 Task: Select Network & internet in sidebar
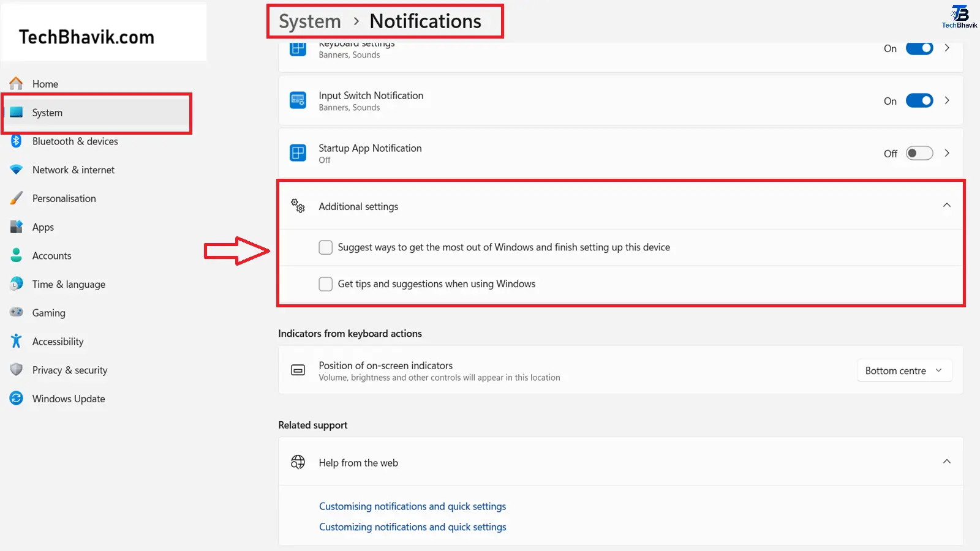(73, 170)
